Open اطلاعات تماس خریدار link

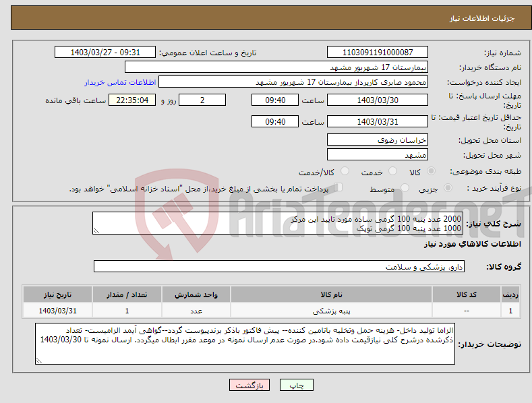tap(120, 82)
